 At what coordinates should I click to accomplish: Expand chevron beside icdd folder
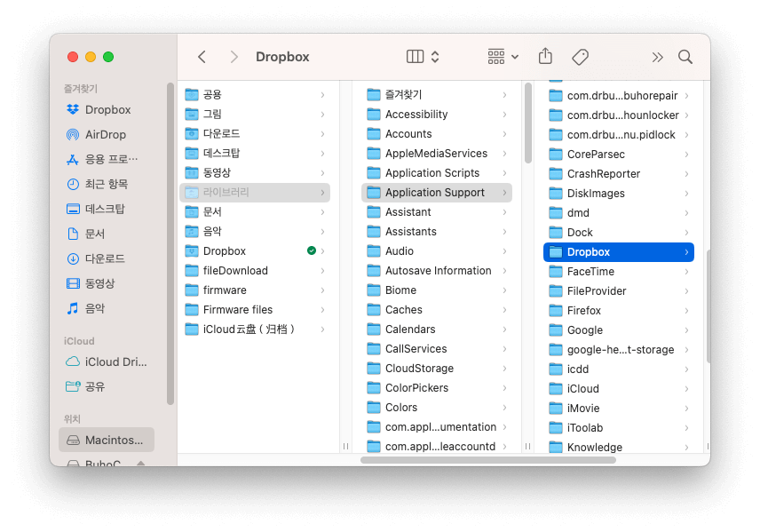[x=686, y=369]
